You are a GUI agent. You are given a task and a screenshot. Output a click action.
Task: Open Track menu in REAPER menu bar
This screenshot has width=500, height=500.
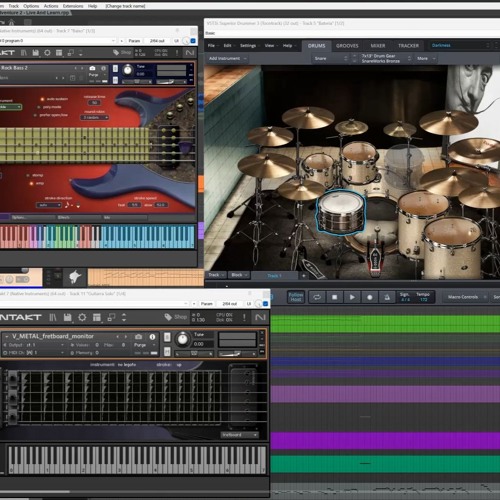pos(13,6)
